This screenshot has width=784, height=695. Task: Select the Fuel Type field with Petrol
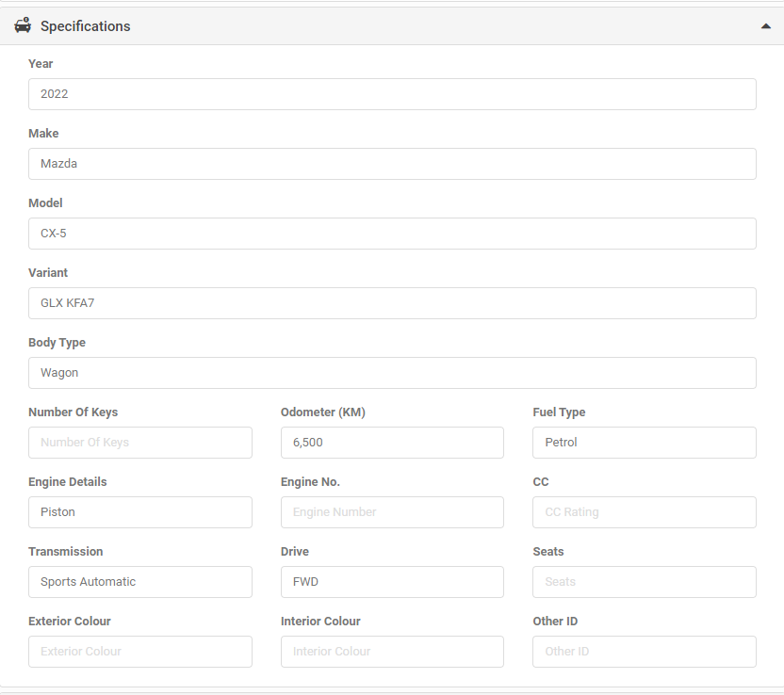click(644, 443)
